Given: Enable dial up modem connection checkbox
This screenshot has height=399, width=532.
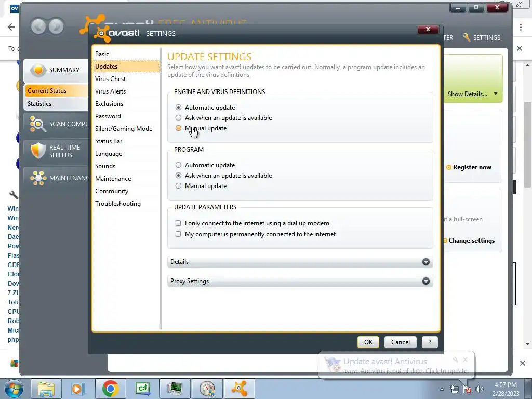Looking at the screenshot, I should tap(178, 223).
